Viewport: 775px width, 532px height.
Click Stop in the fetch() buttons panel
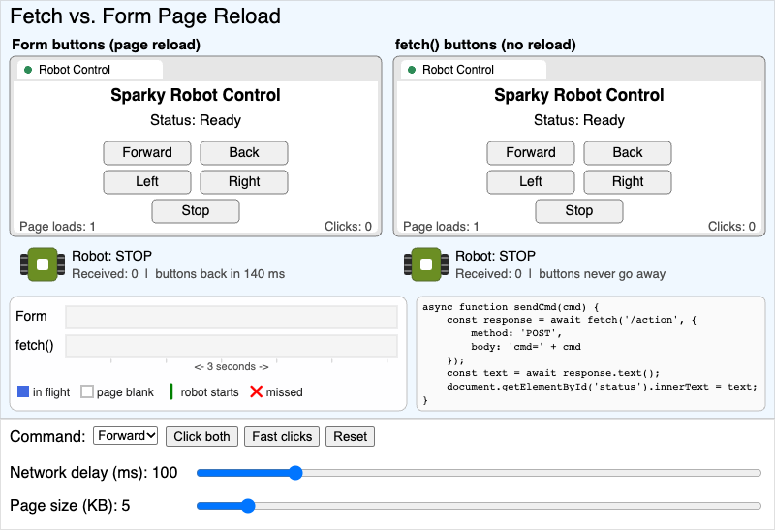coord(578,211)
